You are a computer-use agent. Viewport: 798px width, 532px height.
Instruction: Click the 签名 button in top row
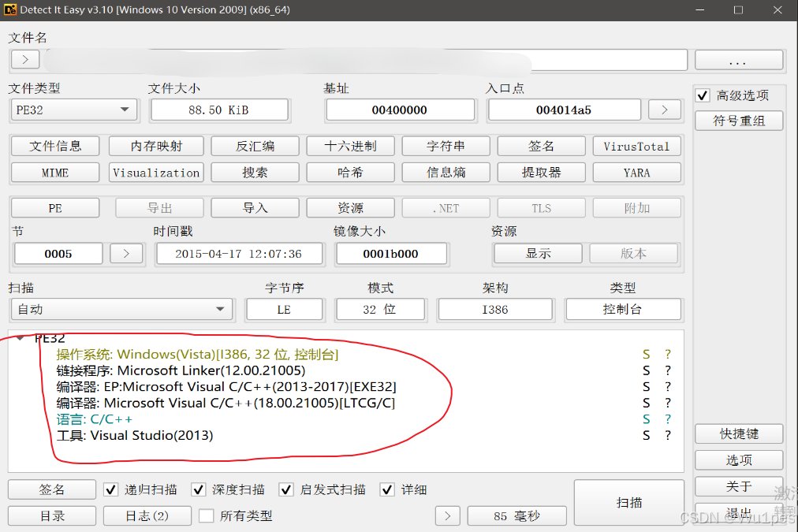[541, 146]
